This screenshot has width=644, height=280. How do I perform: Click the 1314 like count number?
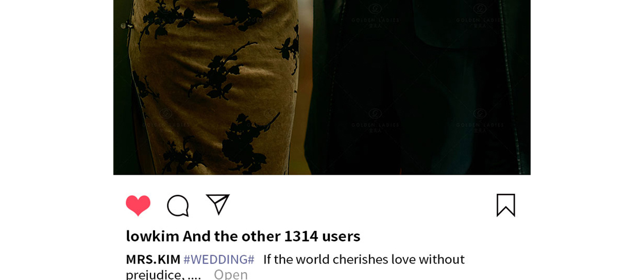(301, 236)
